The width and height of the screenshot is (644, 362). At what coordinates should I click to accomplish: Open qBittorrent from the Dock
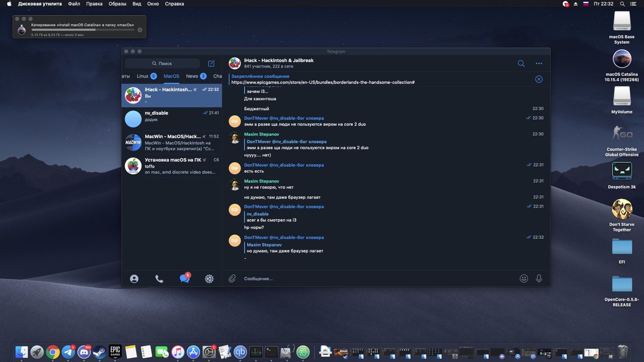click(240, 351)
